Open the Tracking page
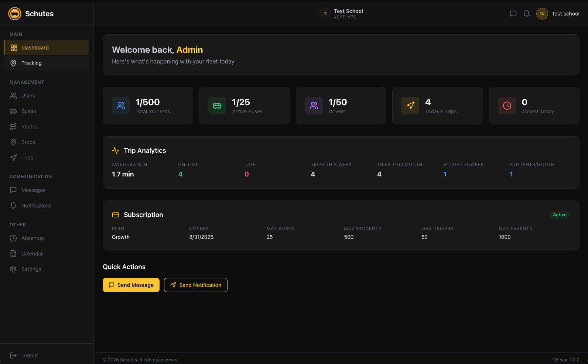This screenshot has width=588, height=364. [x=47, y=63]
